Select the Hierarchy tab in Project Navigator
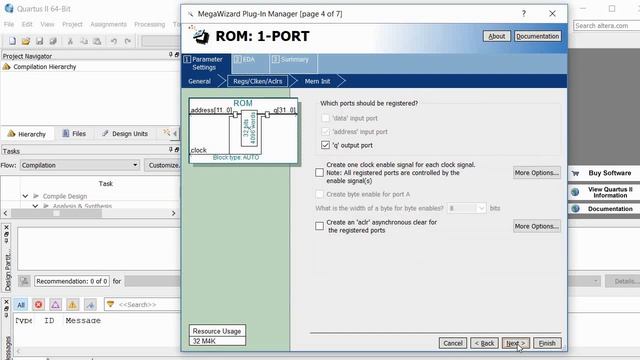Image resolution: width=640 pixels, height=360 pixels. click(x=27, y=134)
